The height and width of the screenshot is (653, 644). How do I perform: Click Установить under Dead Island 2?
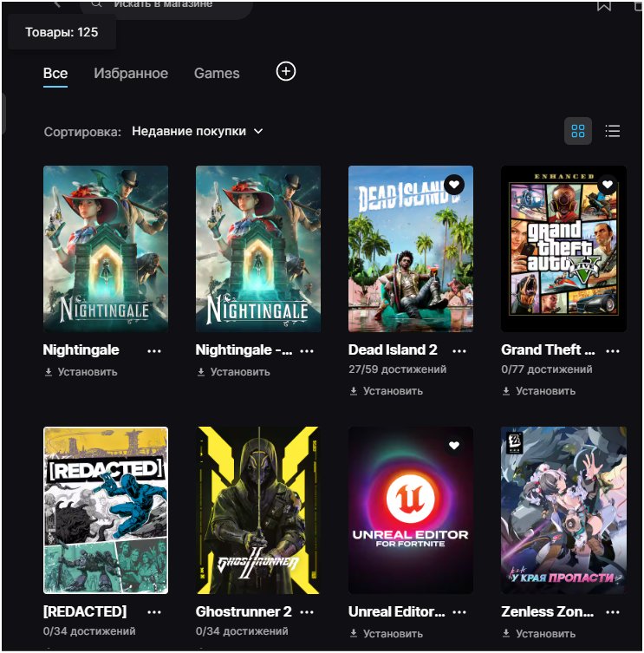(386, 391)
